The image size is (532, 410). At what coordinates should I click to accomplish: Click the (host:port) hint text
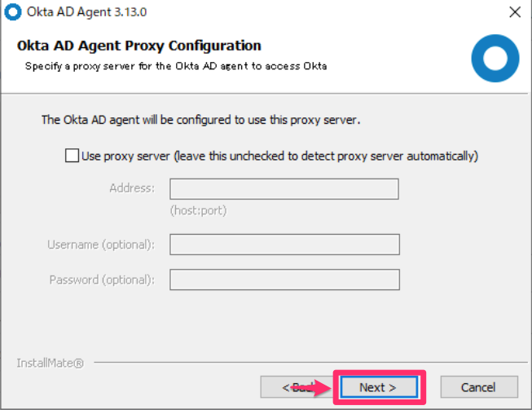point(198,210)
